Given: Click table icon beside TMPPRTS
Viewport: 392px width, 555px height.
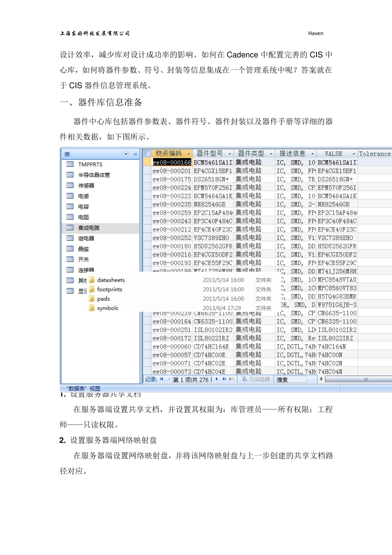Looking at the screenshot, I should [x=70, y=164].
